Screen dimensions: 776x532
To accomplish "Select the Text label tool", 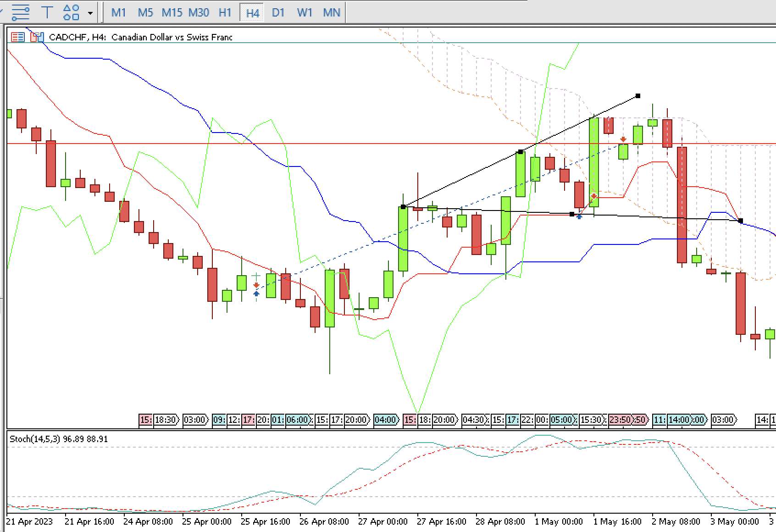I will pos(47,12).
